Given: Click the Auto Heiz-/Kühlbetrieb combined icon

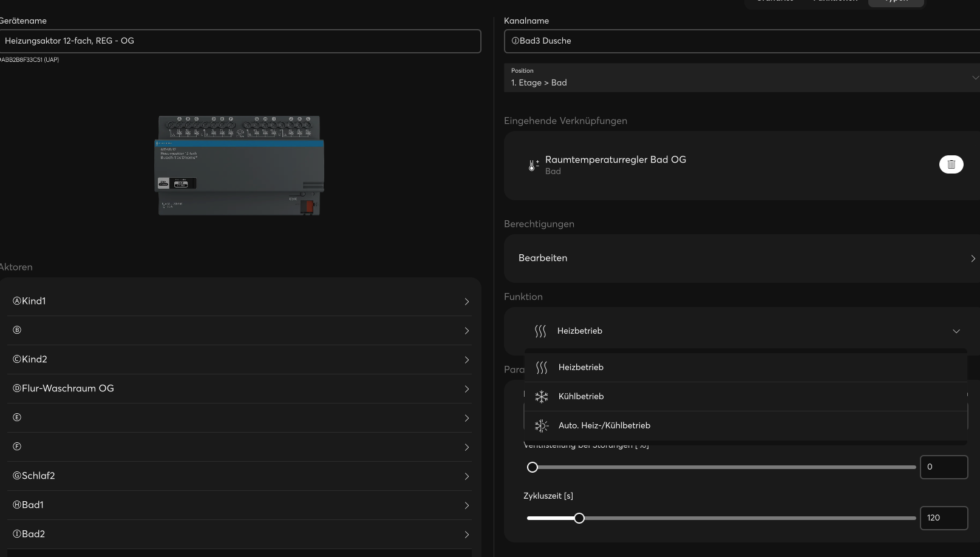Looking at the screenshot, I should (x=541, y=426).
